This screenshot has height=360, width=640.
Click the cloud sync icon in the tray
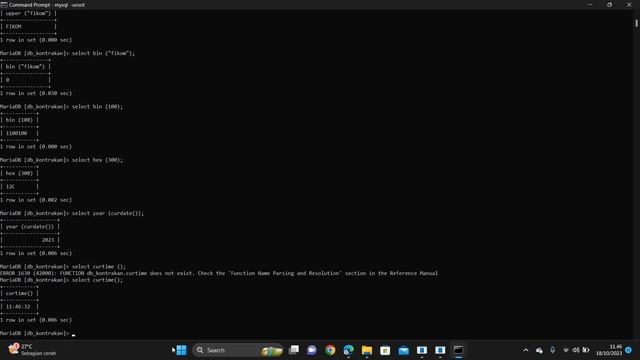point(539,350)
